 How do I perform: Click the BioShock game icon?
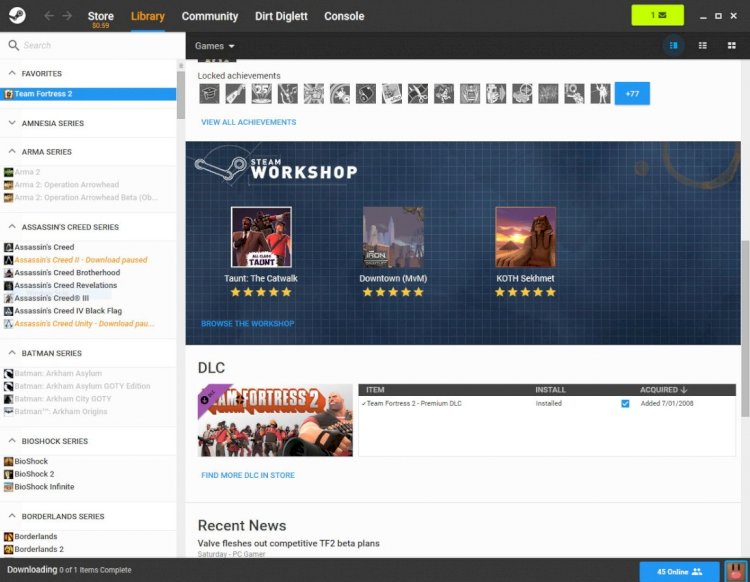coord(8,461)
